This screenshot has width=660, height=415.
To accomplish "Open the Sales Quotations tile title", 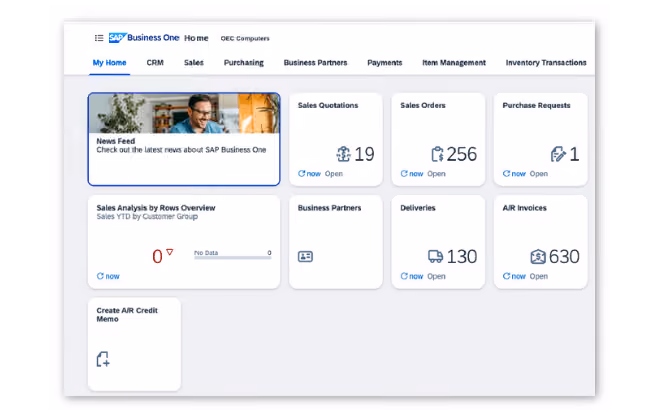I will pos(328,105).
